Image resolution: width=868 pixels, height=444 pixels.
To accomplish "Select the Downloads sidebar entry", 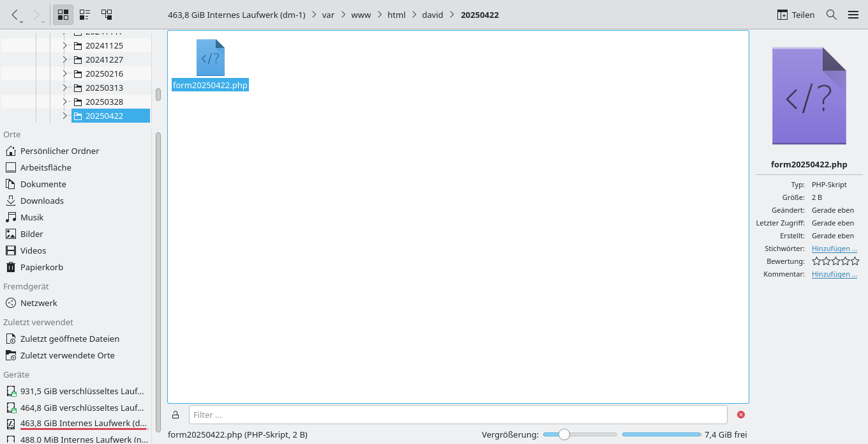I will pos(43,201).
